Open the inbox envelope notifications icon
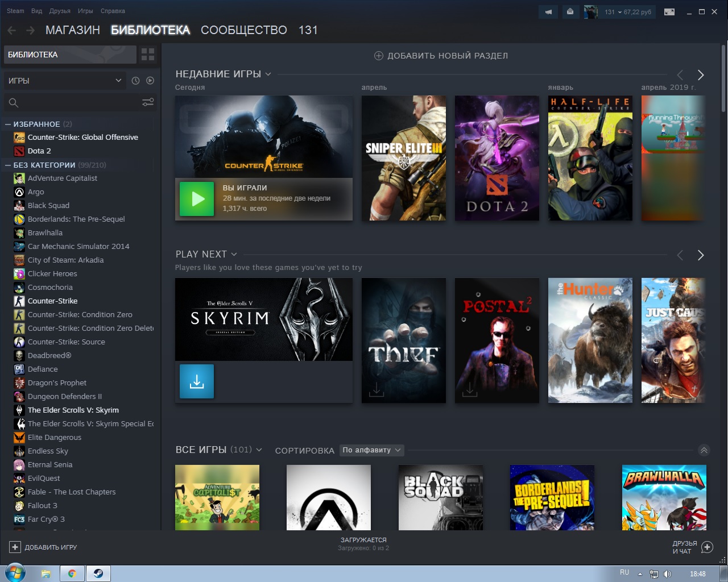Image resolution: width=728 pixels, height=582 pixels. [570, 12]
